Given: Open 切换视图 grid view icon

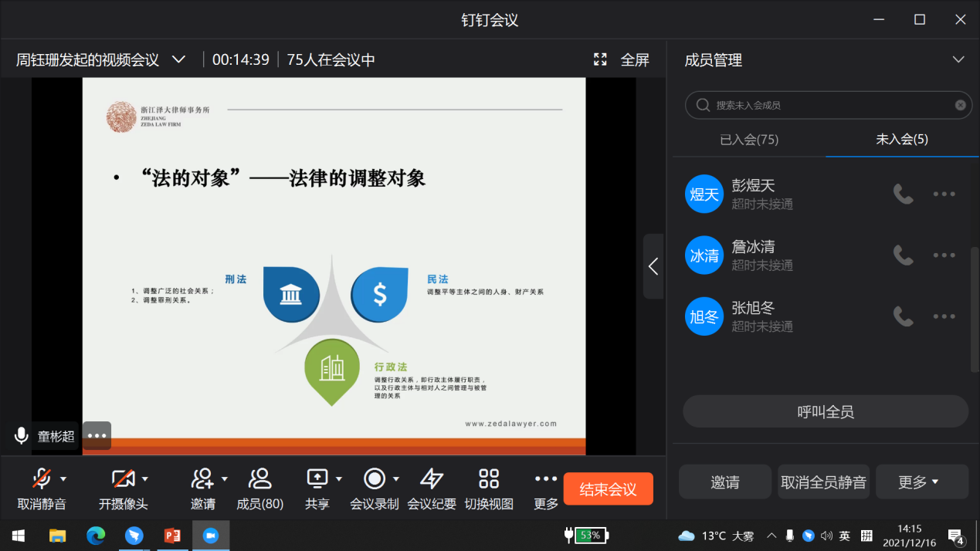Looking at the screenshot, I should (x=489, y=479).
